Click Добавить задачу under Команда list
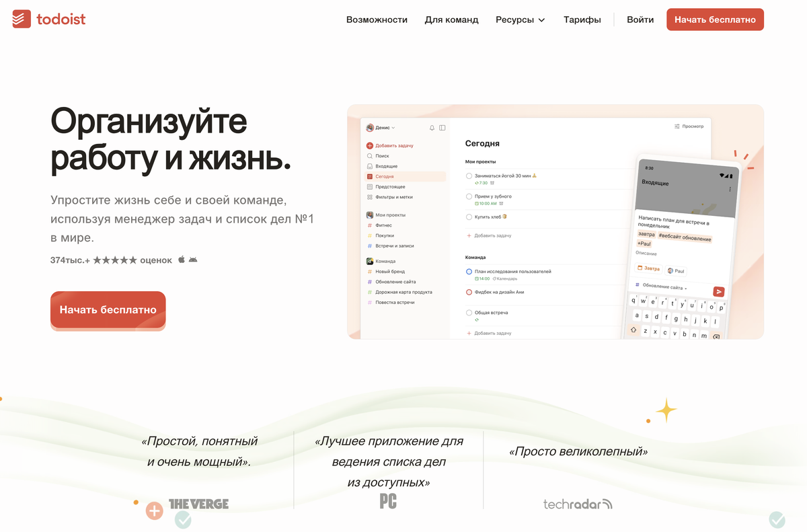The width and height of the screenshot is (807, 532). pyautogui.click(x=489, y=334)
